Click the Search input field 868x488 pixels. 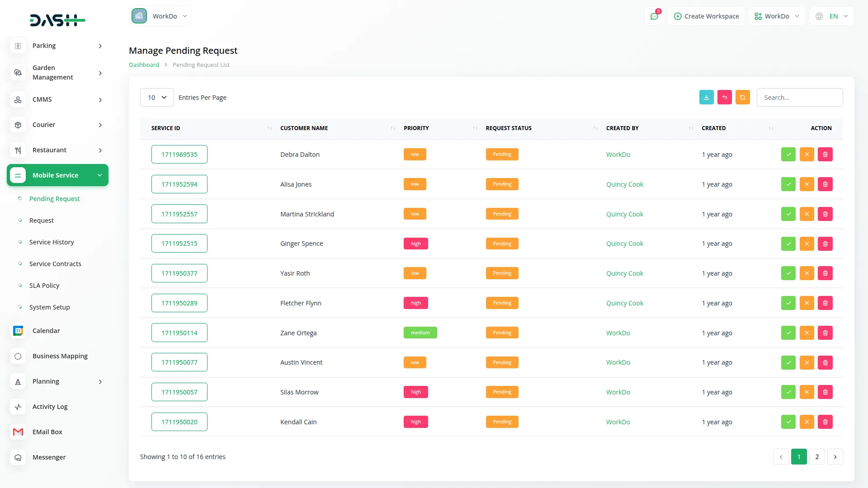800,98
